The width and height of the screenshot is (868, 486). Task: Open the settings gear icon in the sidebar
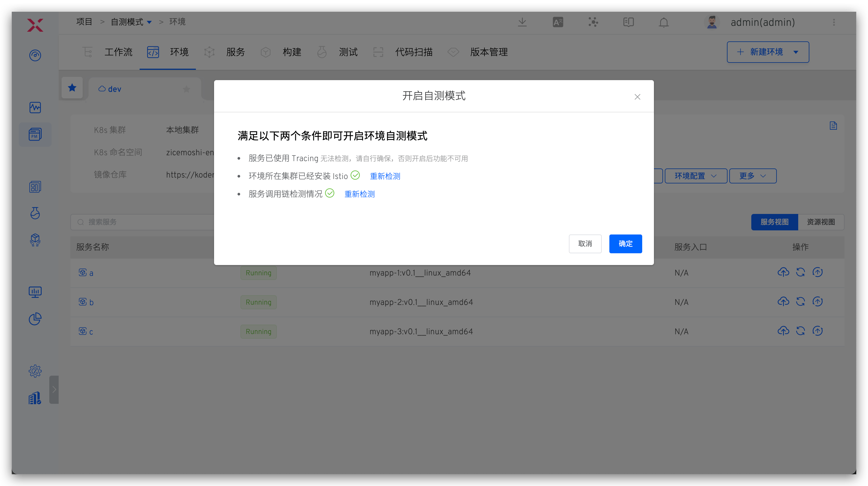coord(35,370)
